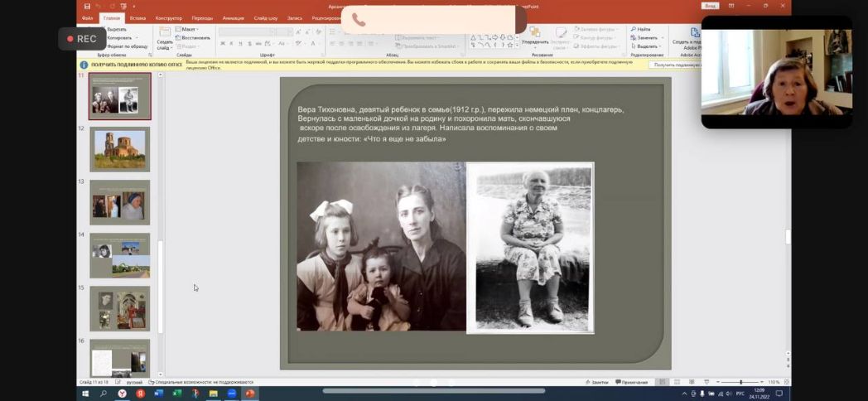Click PowerPoint icon in the taskbar
Viewport: 868px width, 401px height.
click(249, 394)
